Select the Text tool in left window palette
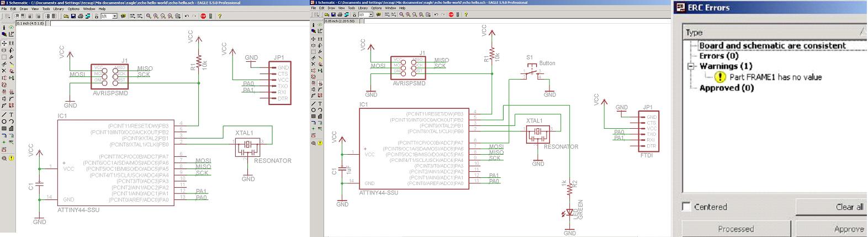The height and width of the screenshot is (237, 868). point(11,114)
